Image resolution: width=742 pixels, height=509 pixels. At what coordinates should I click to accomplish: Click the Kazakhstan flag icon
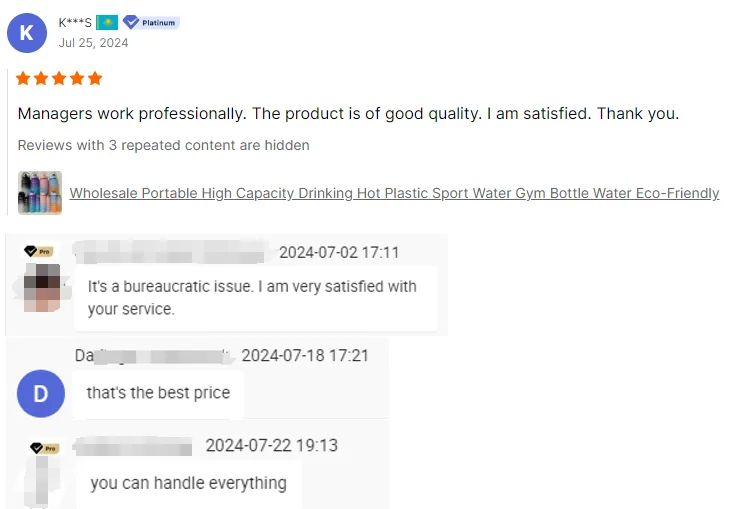click(107, 22)
